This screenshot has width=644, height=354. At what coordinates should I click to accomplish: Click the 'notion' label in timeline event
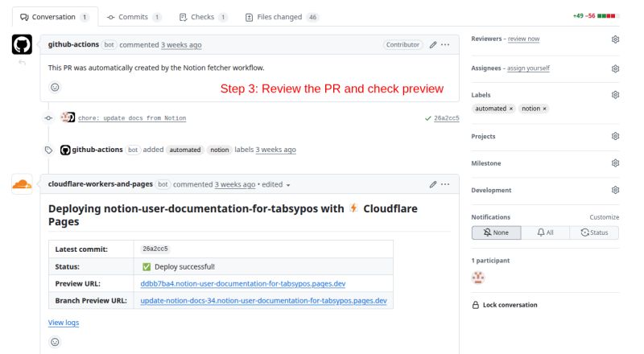point(219,150)
